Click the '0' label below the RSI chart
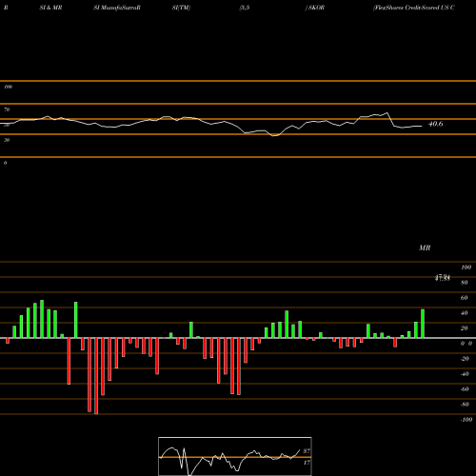The width and height of the screenshot is (476, 476). [x=5, y=163]
